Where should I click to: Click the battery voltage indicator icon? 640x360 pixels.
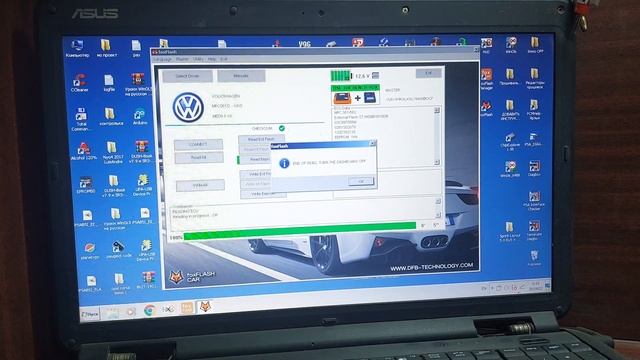point(341,76)
